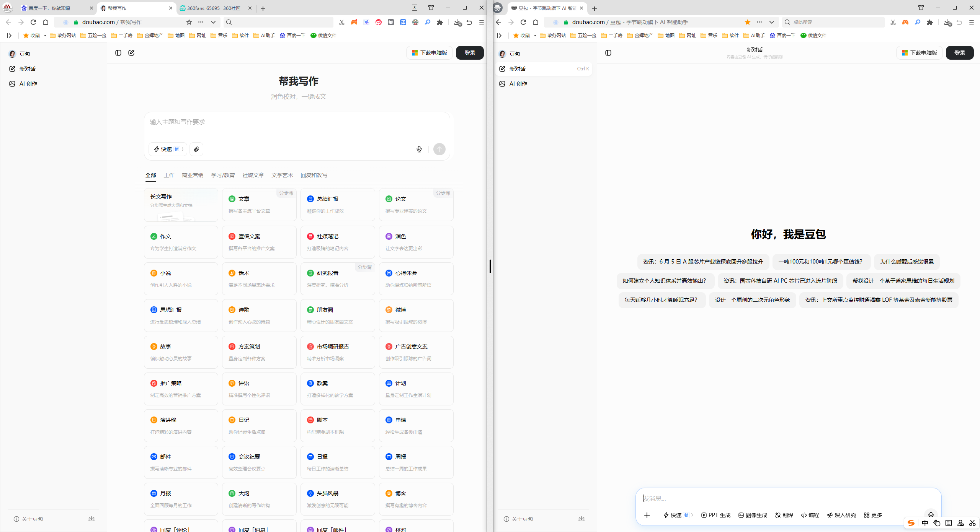Switch to the 学习/教育 category tab
980x532 pixels.
[x=223, y=175]
